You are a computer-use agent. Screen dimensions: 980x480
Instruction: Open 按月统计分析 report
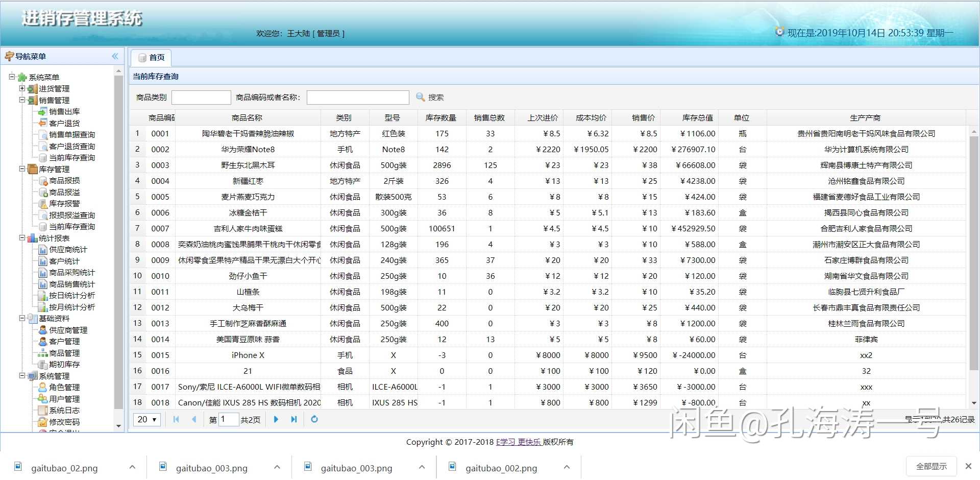(x=72, y=307)
